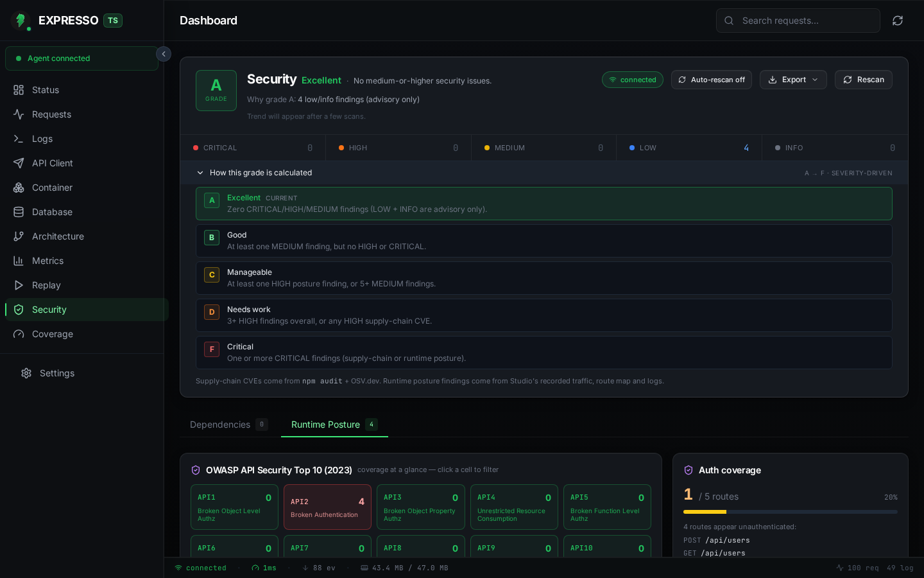Switch to Dependencies tab

pyautogui.click(x=228, y=425)
